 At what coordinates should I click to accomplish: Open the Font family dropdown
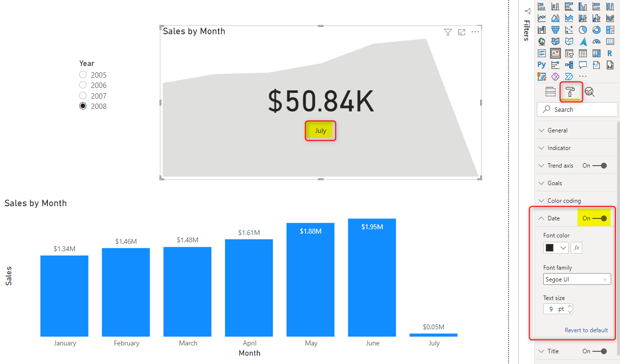click(x=577, y=279)
